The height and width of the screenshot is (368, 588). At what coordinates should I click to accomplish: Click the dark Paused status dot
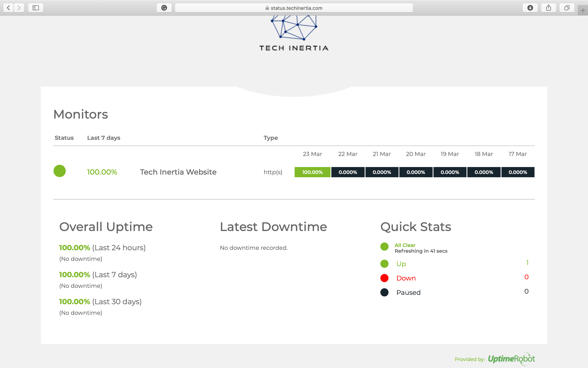(384, 293)
